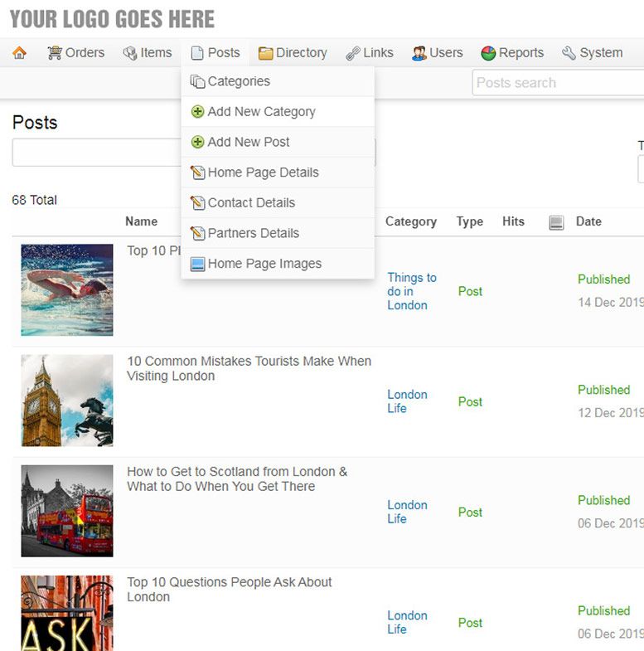Click the Reports pie chart icon
The image size is (644, 651).
(488, 53)
